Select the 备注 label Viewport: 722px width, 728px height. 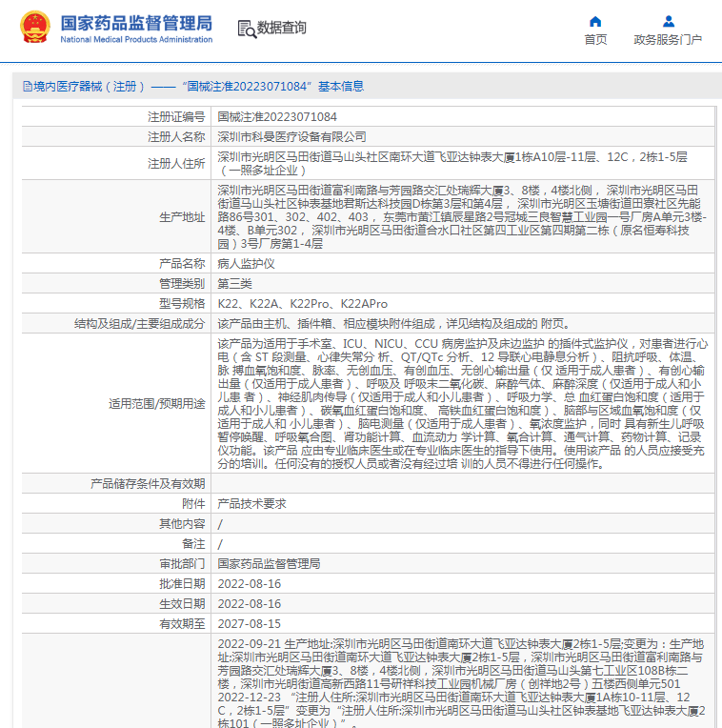point(193,544)
